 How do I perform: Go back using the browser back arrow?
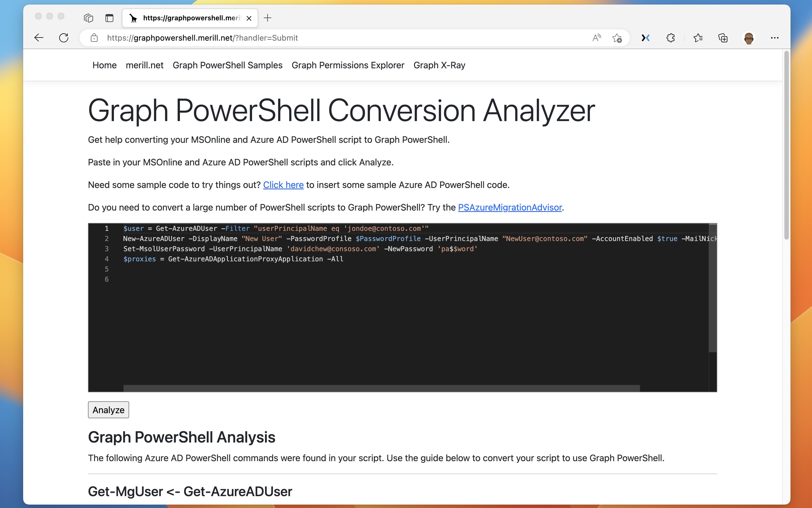pyautogui.click(x=39, y=38)
